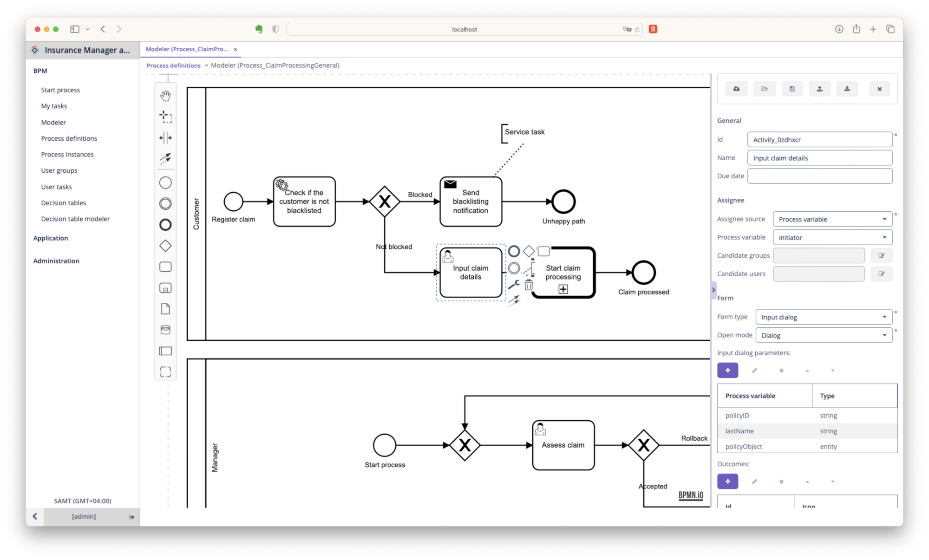The height and width of the screenshot is (560, 929).
Task: Click the connection/arrow tool
Action: [165, 158]
